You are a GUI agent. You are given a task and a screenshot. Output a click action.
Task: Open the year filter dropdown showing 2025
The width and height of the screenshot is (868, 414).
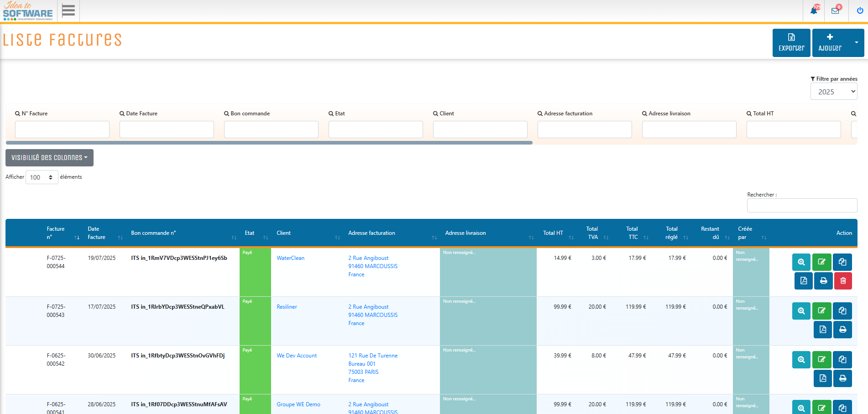click(833, 92)
